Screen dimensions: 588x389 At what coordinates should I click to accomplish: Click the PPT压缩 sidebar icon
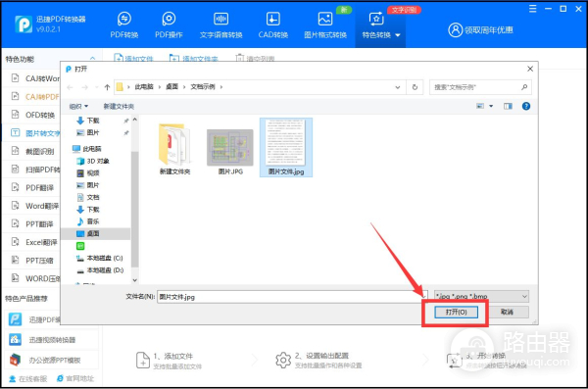[15, 260]
